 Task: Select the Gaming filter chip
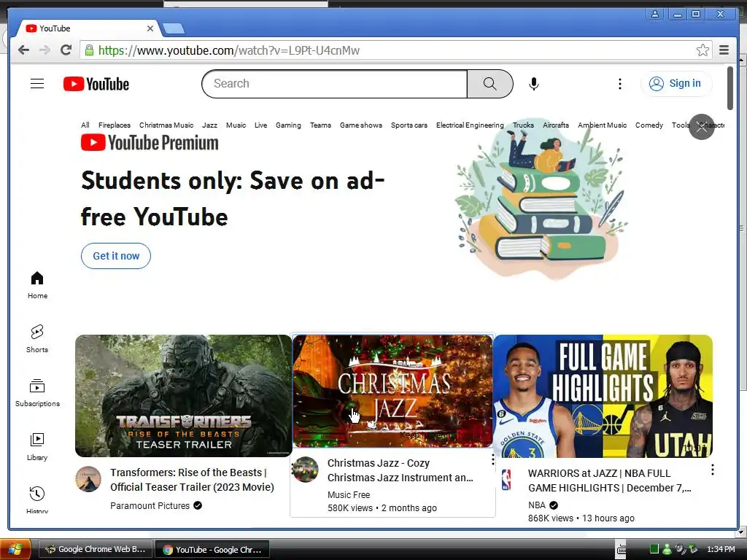click(x=288, y=125)
